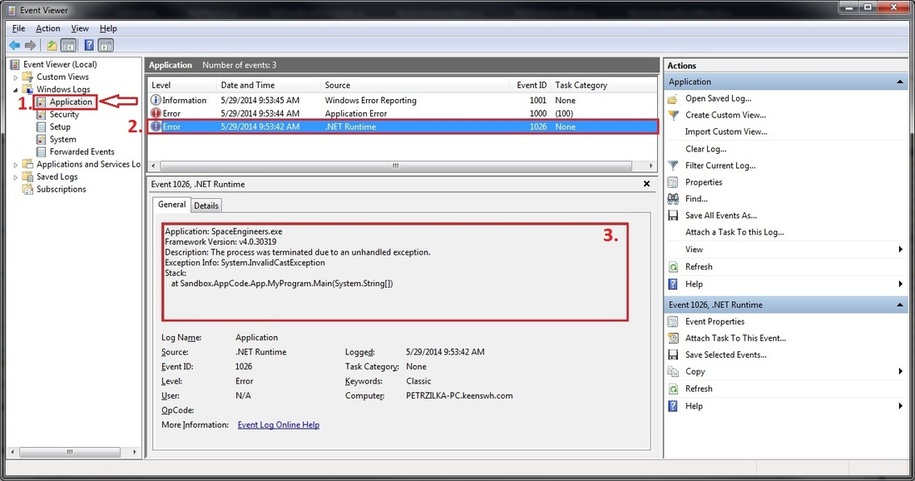Screen dimensions: 915x481
Task: Click Clear Log in the Actions pane
Action: [x=705, y=148]
